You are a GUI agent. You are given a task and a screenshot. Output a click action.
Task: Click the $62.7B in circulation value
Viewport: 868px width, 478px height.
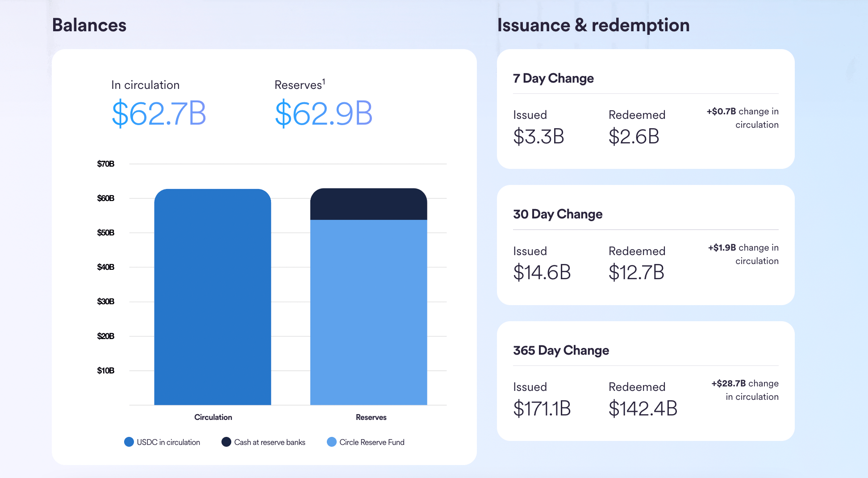(159, 113)
